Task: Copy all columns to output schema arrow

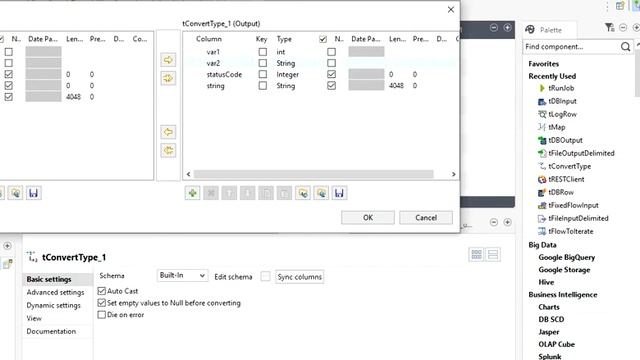Action: pos(168,78)
